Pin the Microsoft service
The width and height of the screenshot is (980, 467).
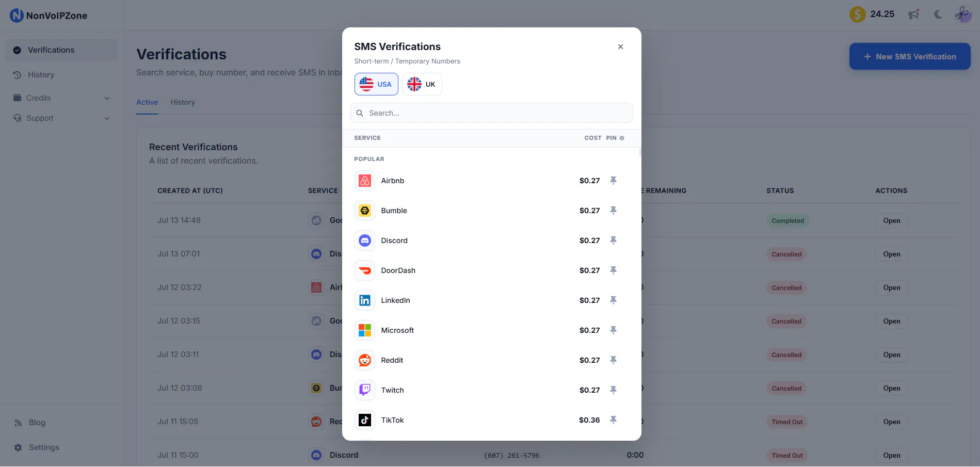613,330
